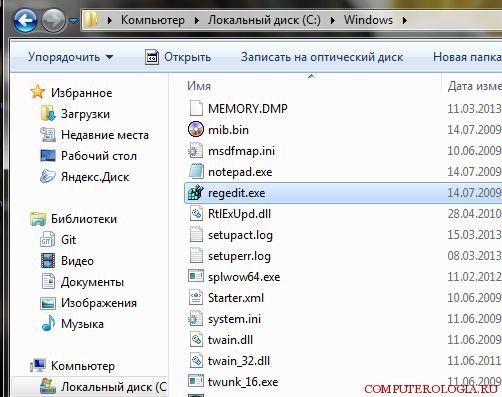
Task: Select the notepad.exe file name
Action: pos(240,172)
